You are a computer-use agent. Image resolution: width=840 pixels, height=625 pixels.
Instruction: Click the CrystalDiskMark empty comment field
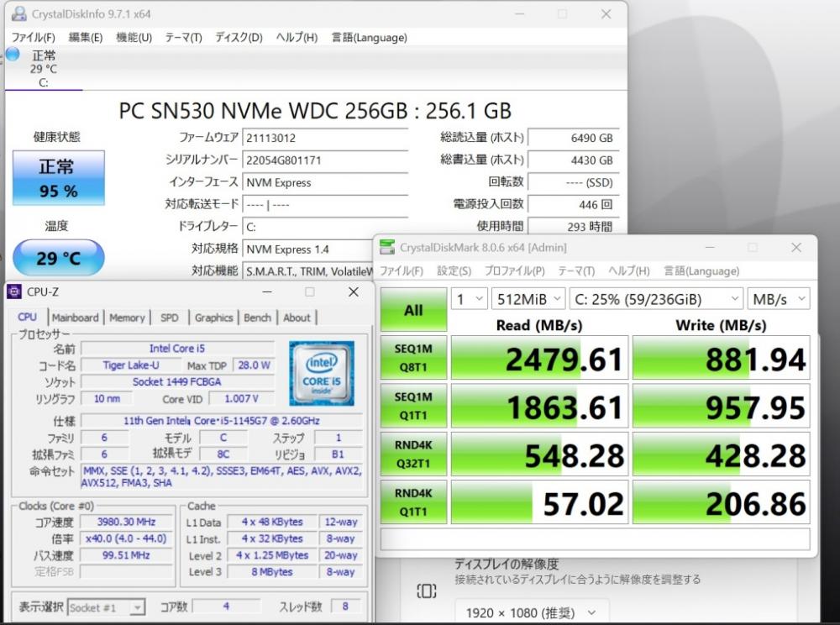[596, 538]
